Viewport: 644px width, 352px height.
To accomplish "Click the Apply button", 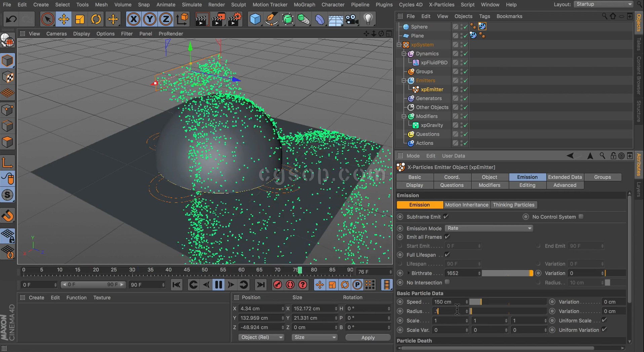I will click(368, 338).
